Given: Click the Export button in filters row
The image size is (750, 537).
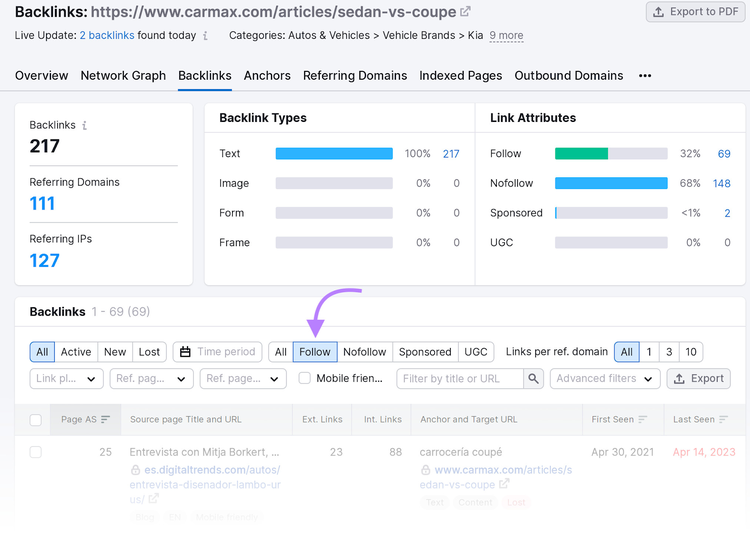Looking at the screenshot, I should (698, 379).
